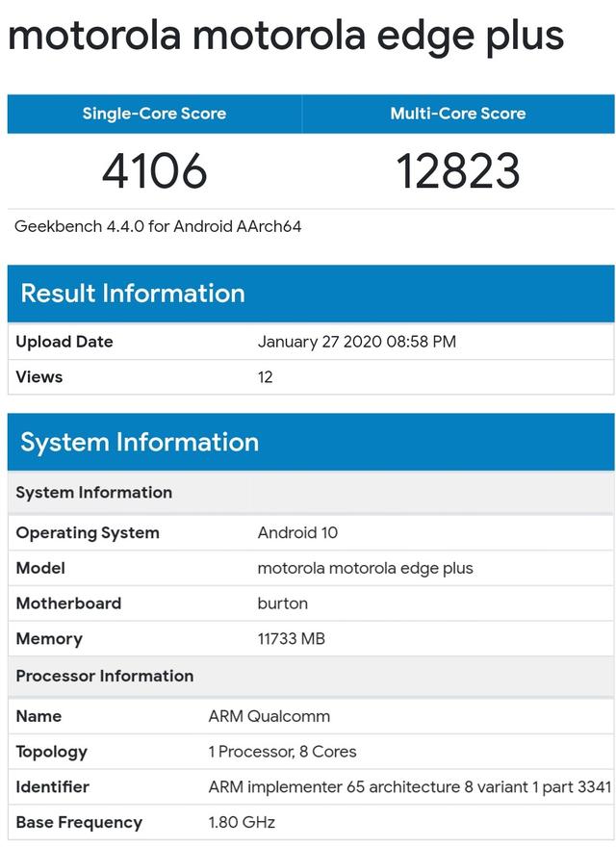This screenshot has height=847, width=616.
Task: Select the single-core score value 4106
Action: pos(155,171)
